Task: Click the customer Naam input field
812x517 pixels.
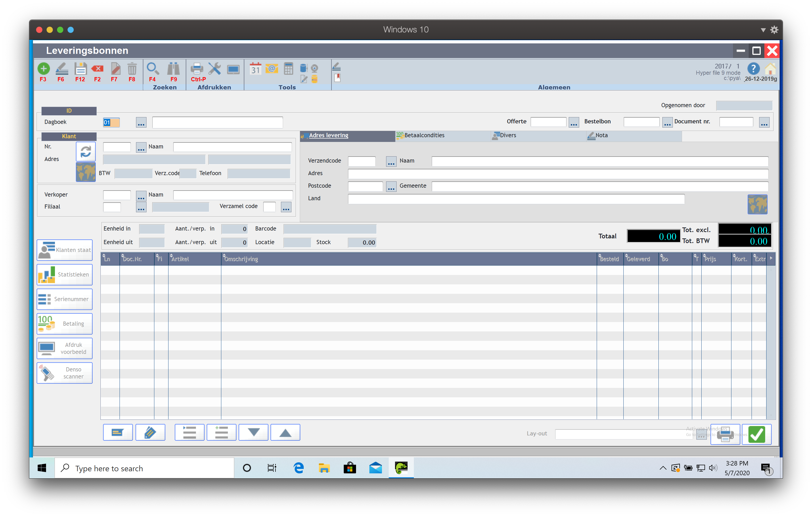Action: pos(232,147)
